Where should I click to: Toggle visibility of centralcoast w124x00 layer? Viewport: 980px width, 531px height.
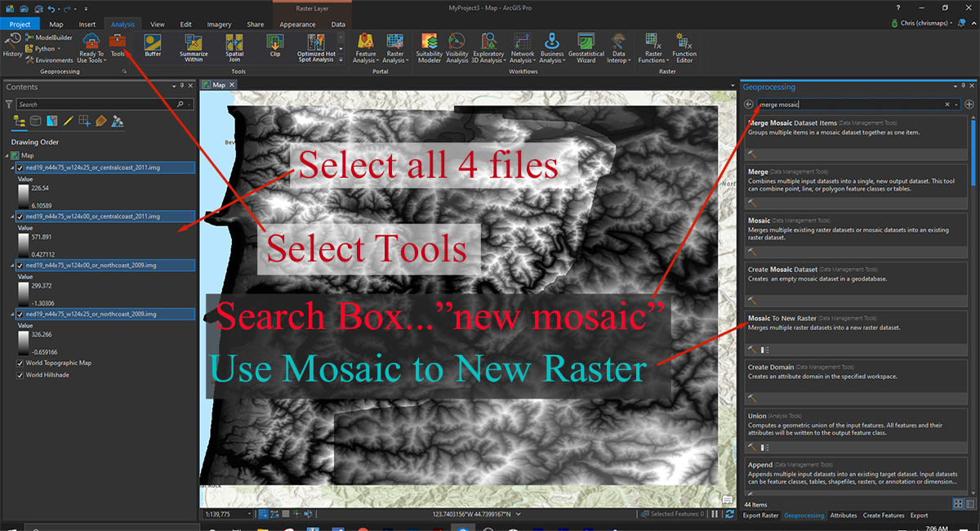point(20,216)
